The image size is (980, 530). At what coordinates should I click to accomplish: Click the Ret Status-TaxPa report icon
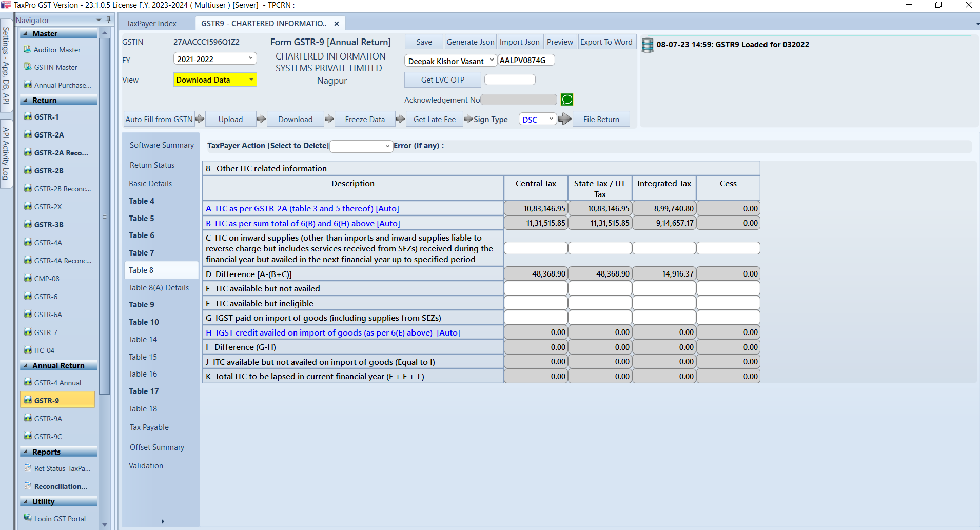pyautogui.click(x=28, y=467)
